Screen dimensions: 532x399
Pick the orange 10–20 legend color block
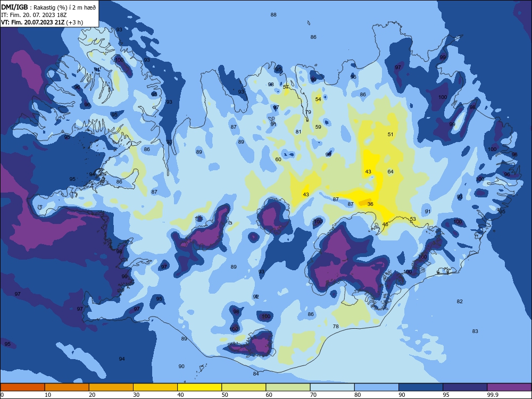pos(67,387)
